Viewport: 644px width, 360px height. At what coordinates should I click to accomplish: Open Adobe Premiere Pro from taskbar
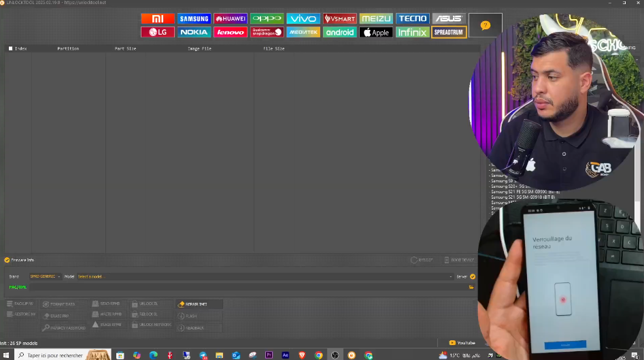pyautogui.click(x=269, y=355)
